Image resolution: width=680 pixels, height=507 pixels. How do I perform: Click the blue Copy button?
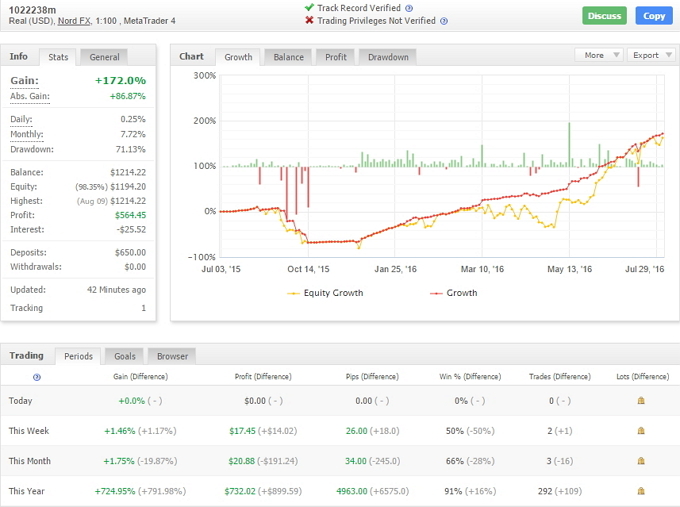pyautogui.click(x=654, y=16)
